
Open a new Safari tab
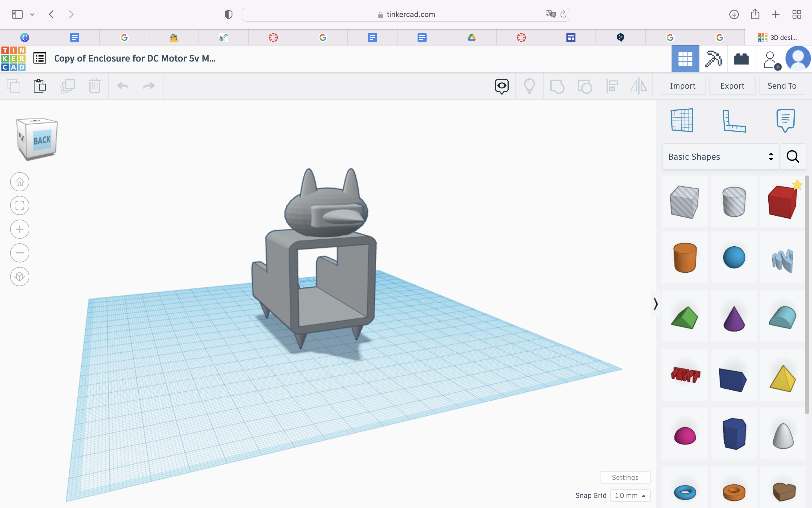pyautogui.click(x=776, y=14)
